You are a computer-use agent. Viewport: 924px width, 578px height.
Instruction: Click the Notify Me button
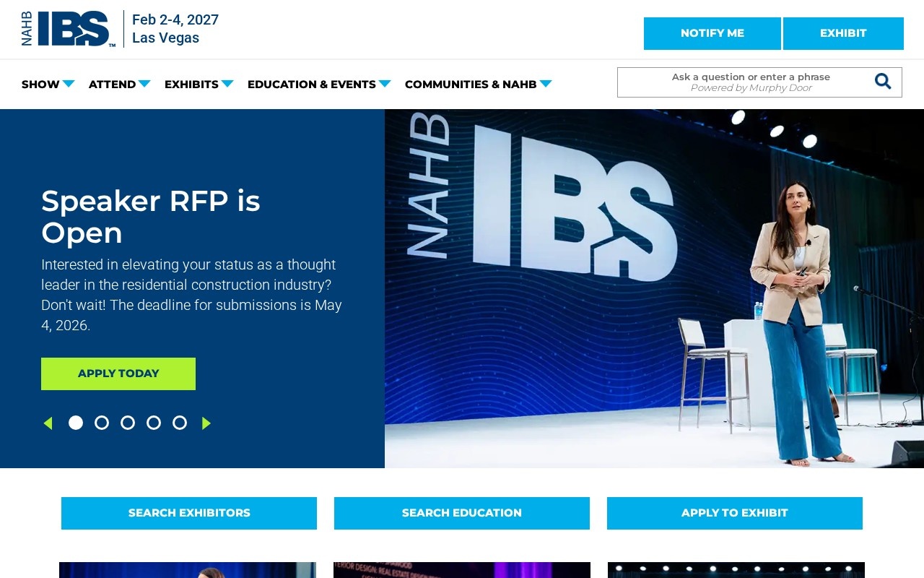(712, 33)
